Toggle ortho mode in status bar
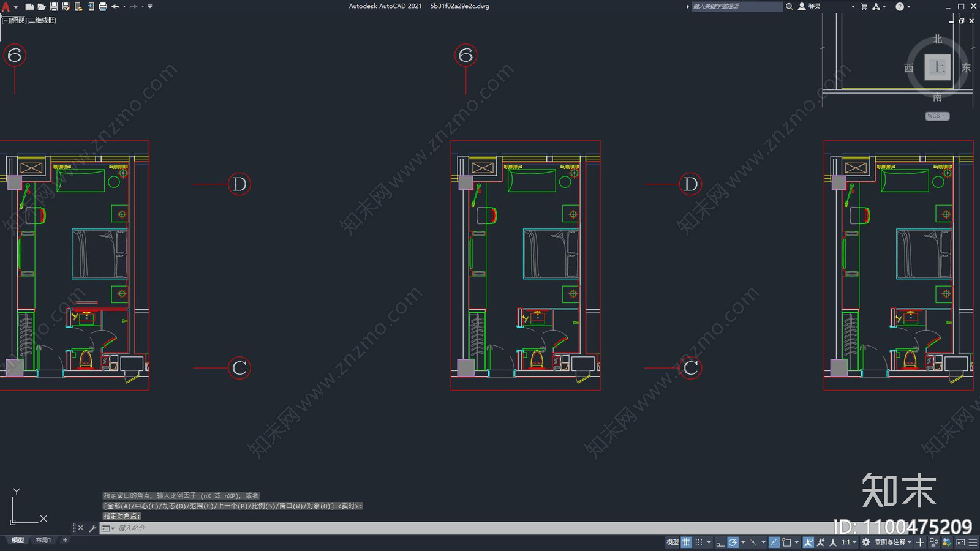The height and width of the screenshot is (551, 980). (x=720, y=542)
